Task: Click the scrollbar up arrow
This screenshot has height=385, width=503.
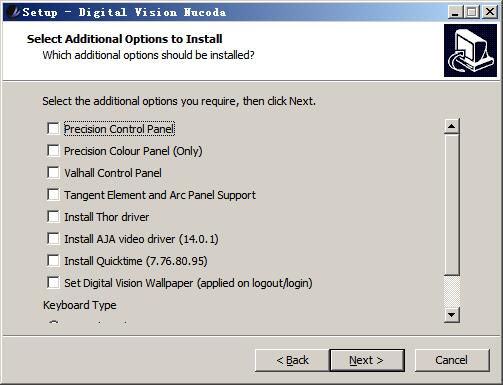Action: (452, 126)
